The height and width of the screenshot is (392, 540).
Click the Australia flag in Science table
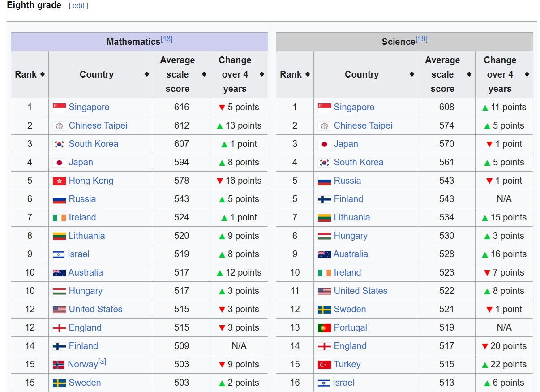pos(324,254)
